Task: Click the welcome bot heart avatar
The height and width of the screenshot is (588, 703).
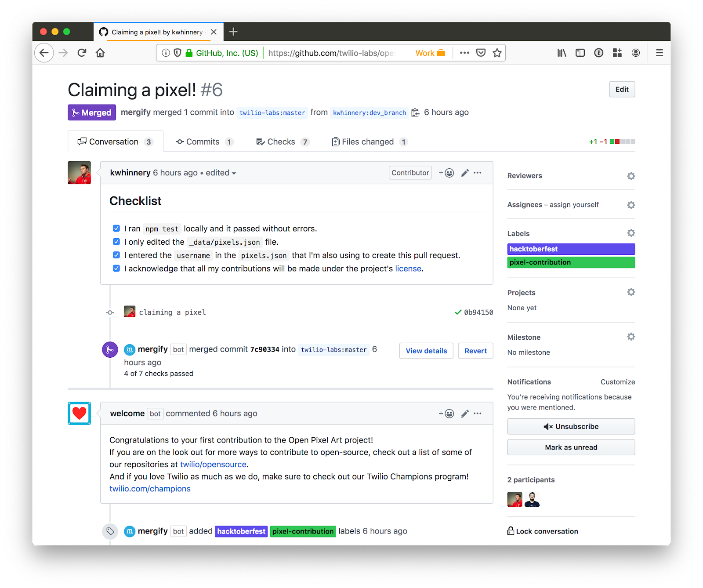Action: (79, 414)
